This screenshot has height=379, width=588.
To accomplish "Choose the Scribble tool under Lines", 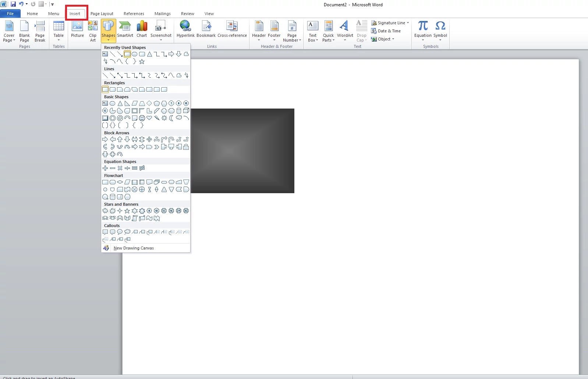I will [186, 75].
